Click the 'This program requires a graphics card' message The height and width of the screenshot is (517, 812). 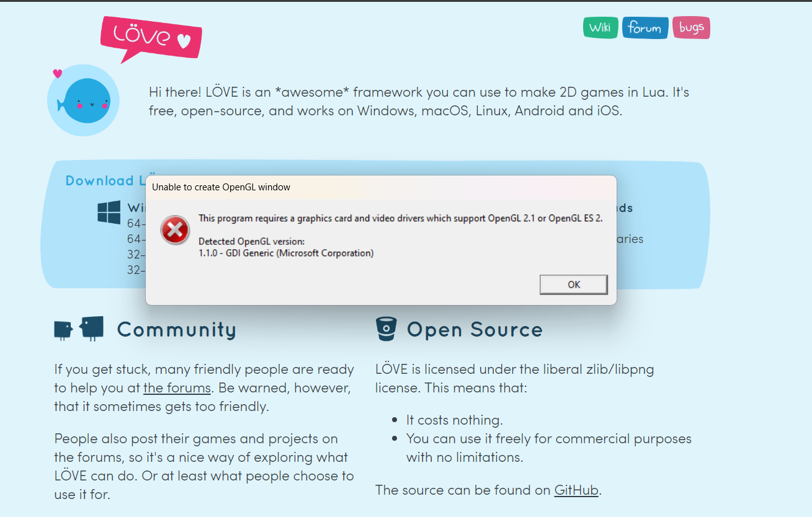(x=400, y=218)
